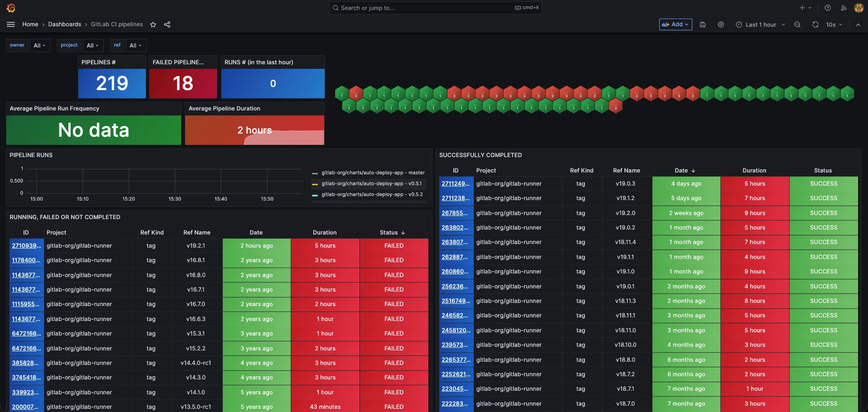Toggle auto-deploy-app v0.5.1 legend series
This screenshot has height=412, width=868.
[372, 183]
